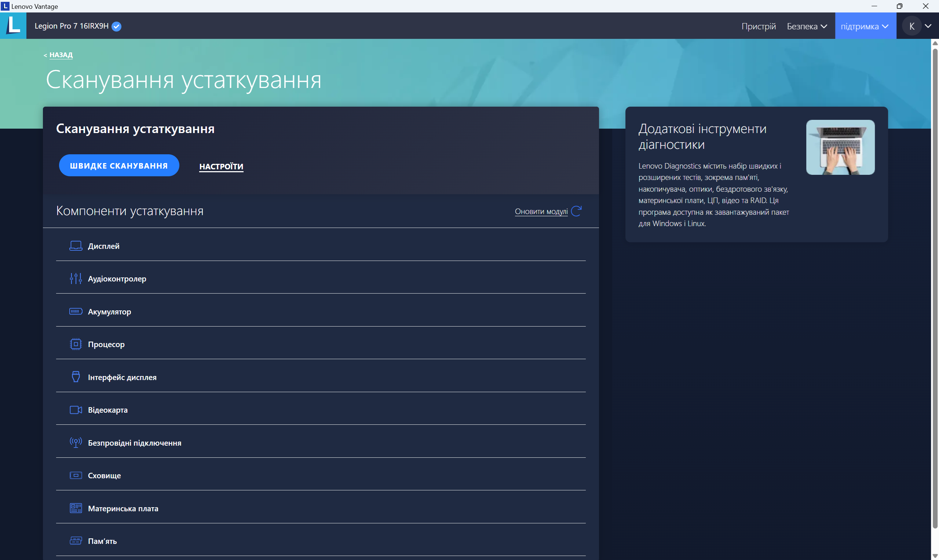Click the K user avatar
Screen dimensions: 939x560
(912, 26)
